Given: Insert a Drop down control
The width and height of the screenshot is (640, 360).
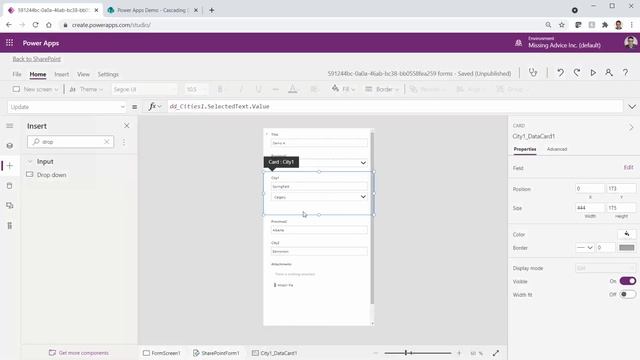Looking at the screenshot, I should pyautogui.click(x=51, y=175).
